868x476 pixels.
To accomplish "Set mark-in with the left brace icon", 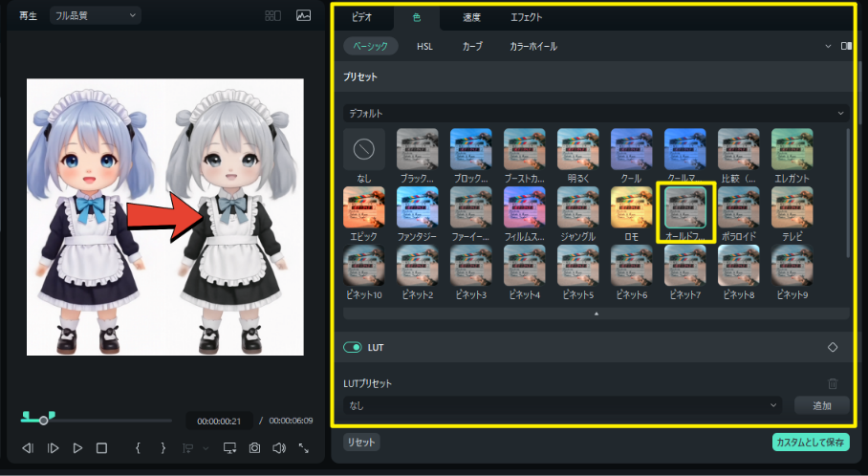I will [x=138, y=447].
